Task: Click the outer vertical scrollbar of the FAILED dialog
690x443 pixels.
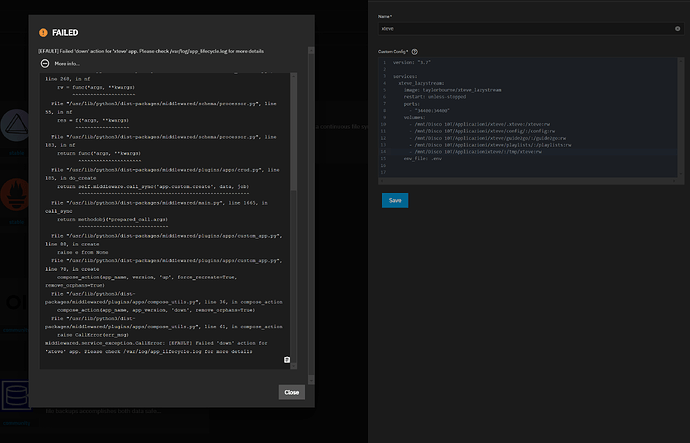Action: coord(311,215)
